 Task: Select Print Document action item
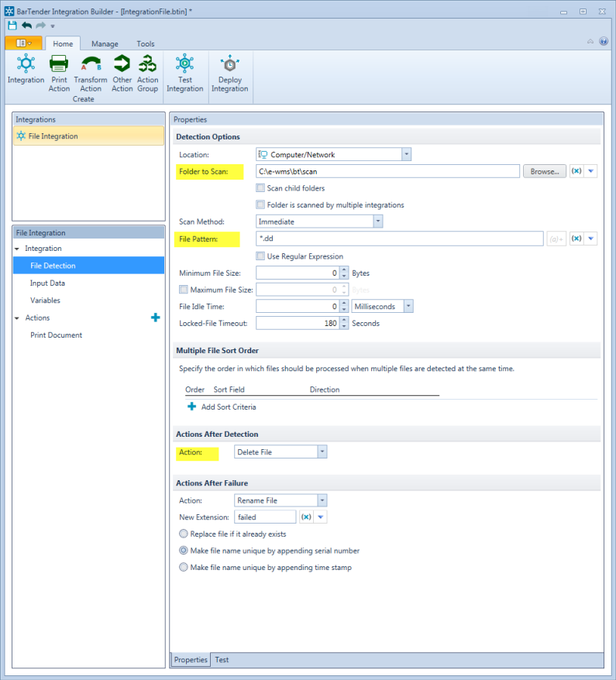coord(56,335)
